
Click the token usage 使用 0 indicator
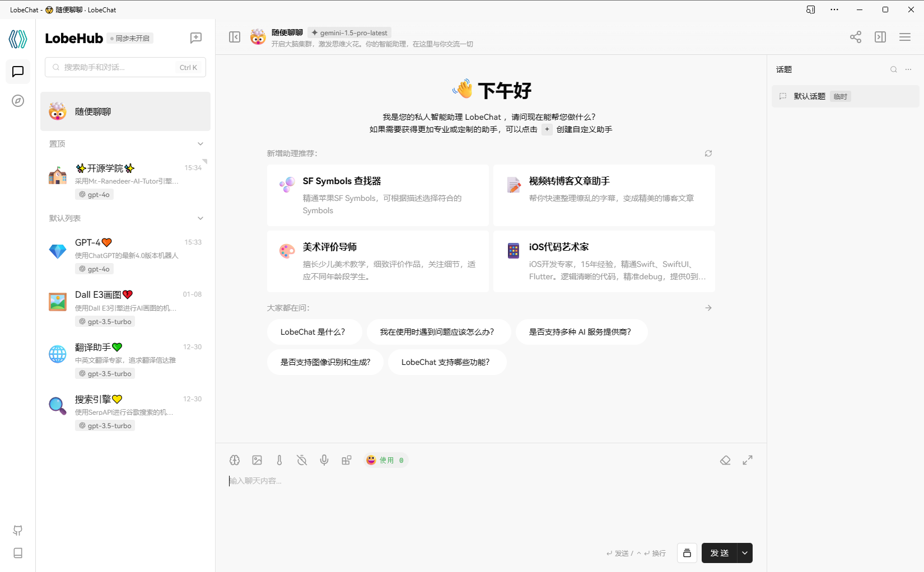click(x=385, y=460)
